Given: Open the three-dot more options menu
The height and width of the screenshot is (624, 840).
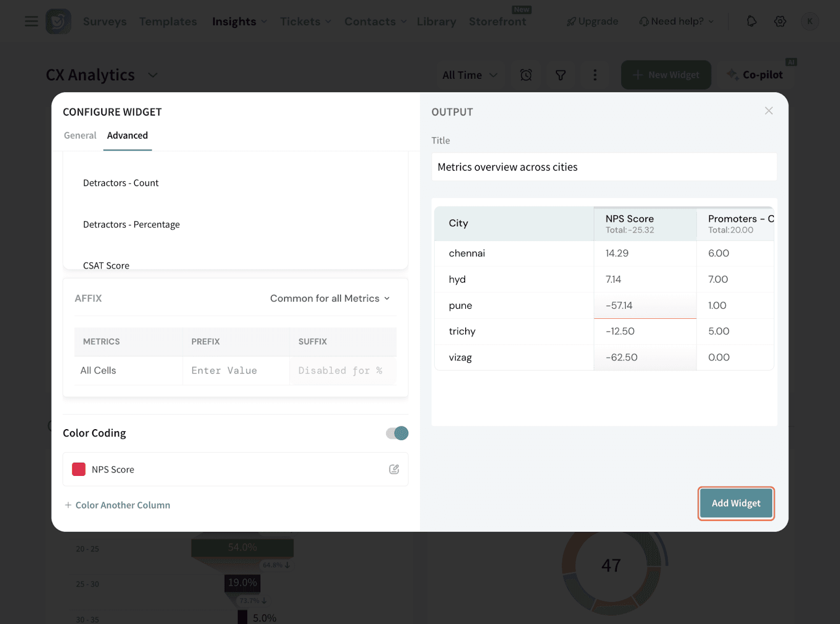Looking at the screenshot, I should [x=595, y=75].
